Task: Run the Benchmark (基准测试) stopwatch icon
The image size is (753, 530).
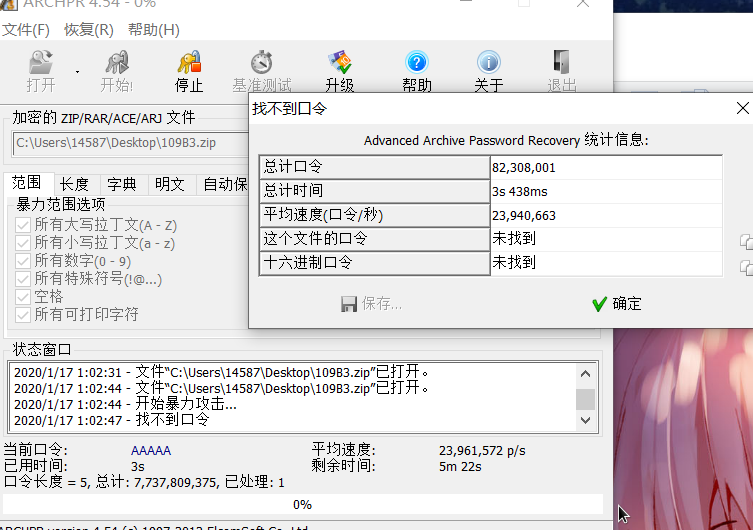Action: click(262, 62)
